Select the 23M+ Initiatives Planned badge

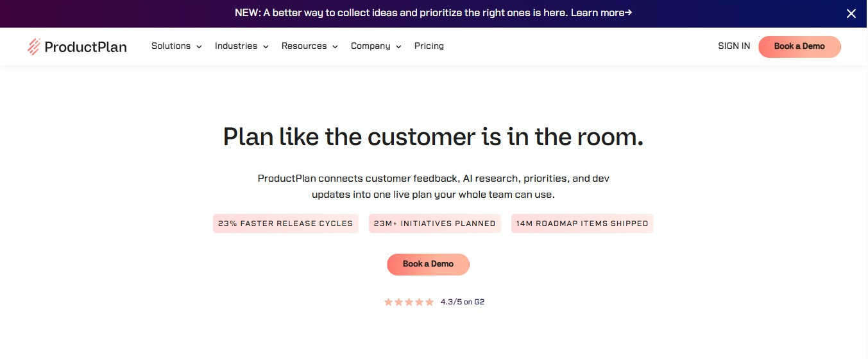coord(434,223)
